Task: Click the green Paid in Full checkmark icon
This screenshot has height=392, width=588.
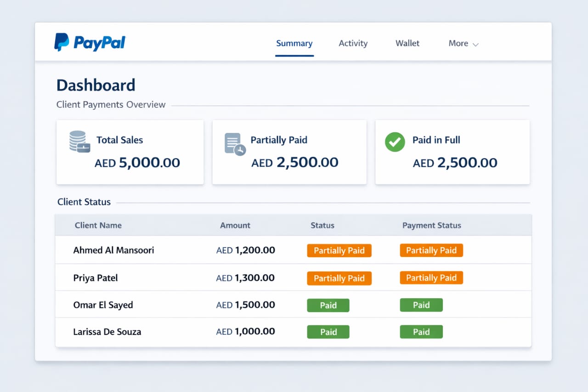Action: (x=395, y=142)
